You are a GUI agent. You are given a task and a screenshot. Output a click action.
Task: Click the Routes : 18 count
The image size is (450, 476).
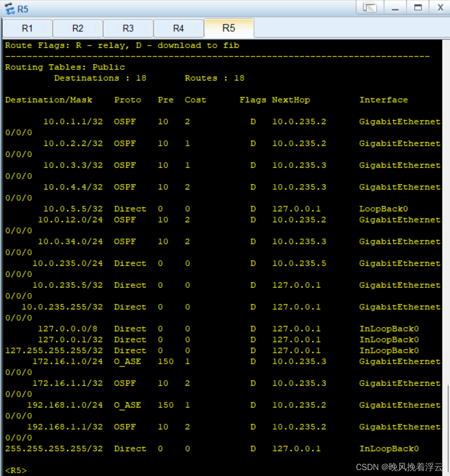(x=214, y=78)
